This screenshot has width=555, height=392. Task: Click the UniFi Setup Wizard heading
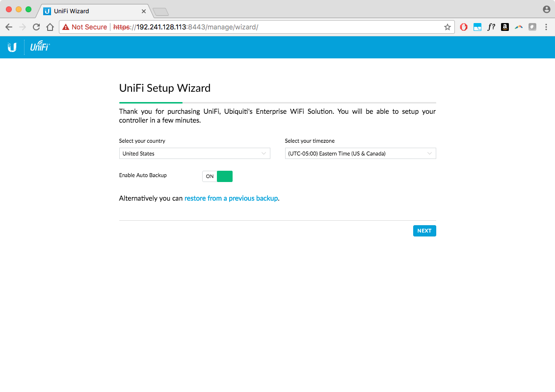(x=164, y=88)
